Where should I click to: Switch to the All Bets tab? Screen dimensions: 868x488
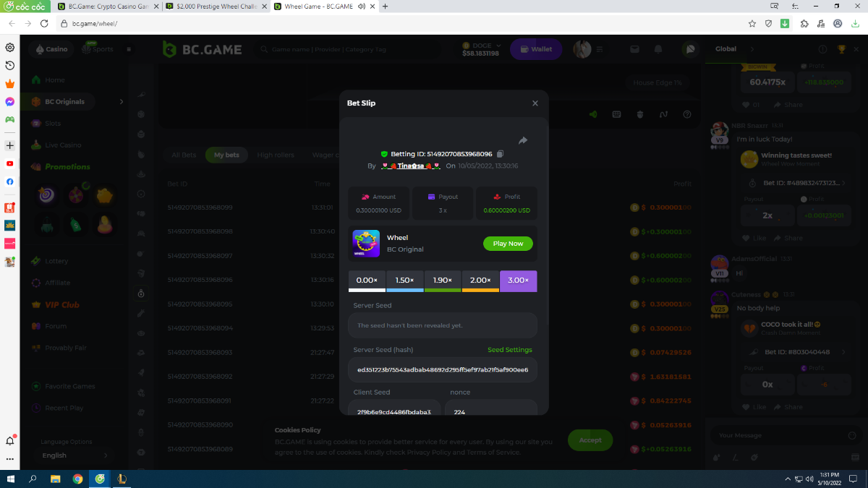(x=184, y=155)
